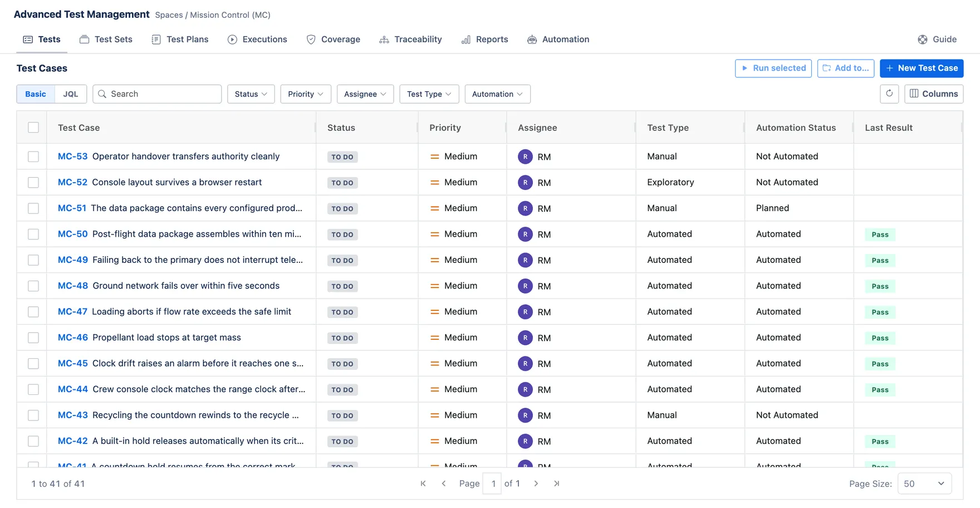This screenshot has height=508, width=980.
Task: Click the Medium priority icon for MC-48
Action: [x=435, y=286]
